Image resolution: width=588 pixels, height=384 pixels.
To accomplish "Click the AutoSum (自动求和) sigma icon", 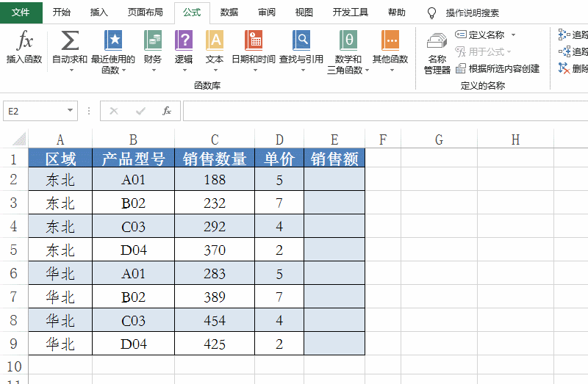I will pos(70,40).
